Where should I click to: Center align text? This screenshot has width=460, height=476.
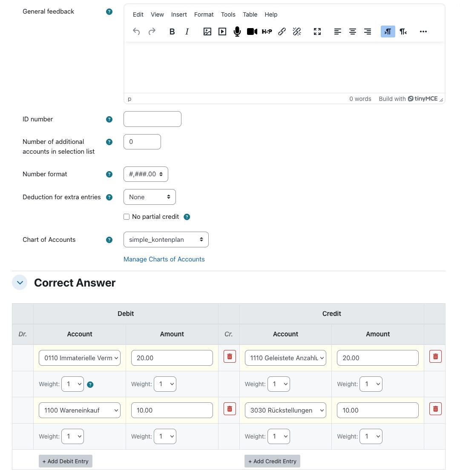(353, 32)
